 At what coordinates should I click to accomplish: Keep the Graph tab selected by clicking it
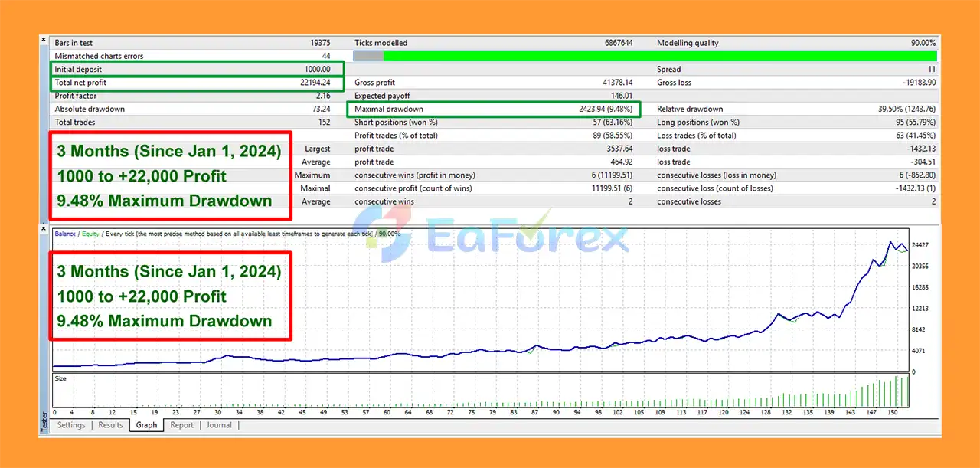pos(146,425)
